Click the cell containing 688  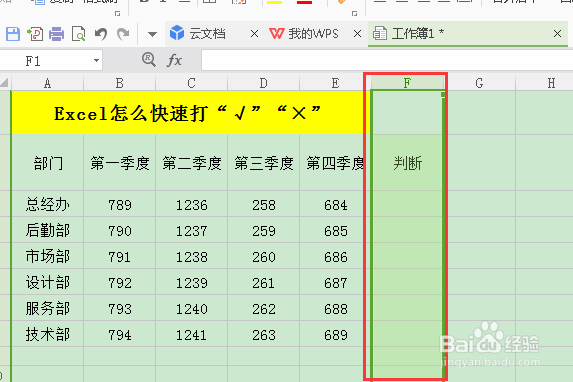coord(335,308)
